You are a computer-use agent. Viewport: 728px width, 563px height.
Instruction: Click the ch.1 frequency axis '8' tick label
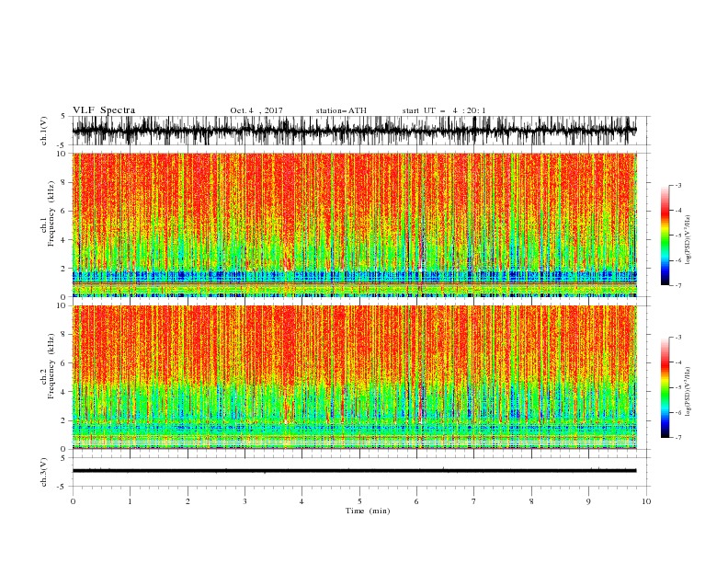pyautogui.click(x=63, y=182)
